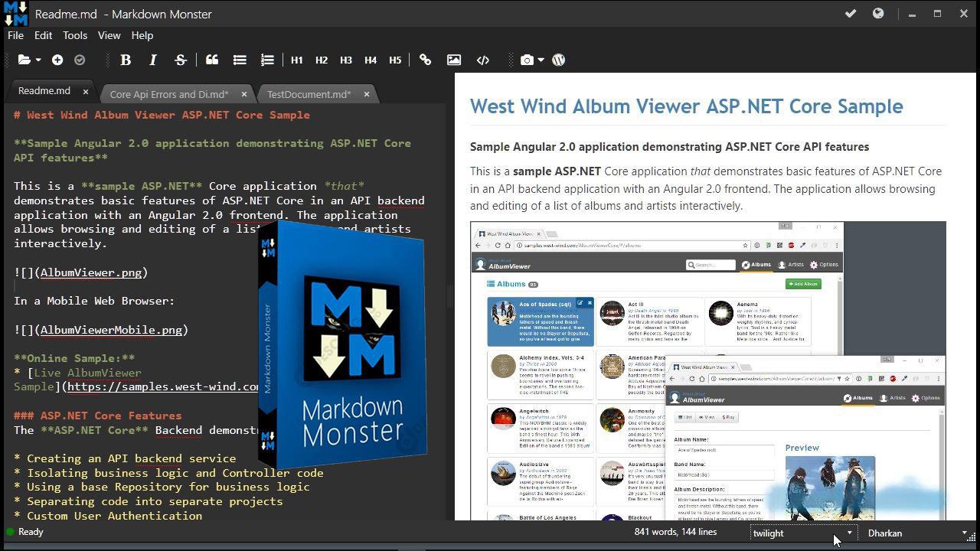Click the samples.west-wind.com link in editor

point(163,386)
